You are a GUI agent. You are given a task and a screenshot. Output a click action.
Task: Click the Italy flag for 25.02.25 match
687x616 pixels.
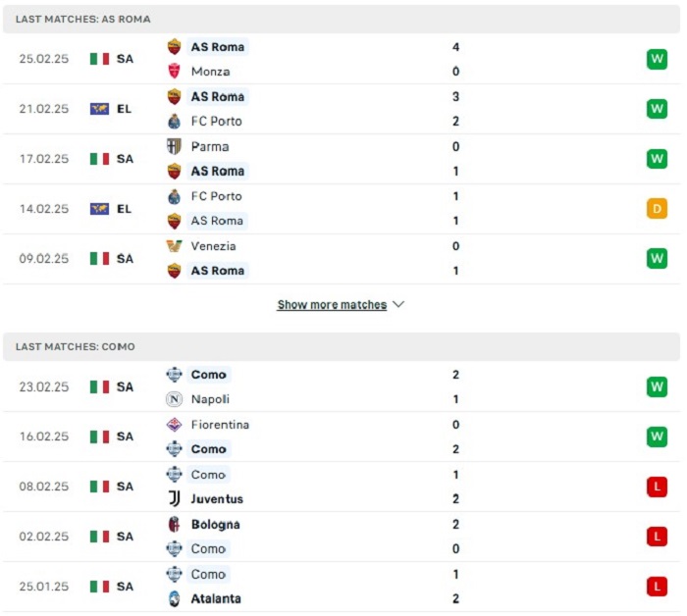click(99, 59)
